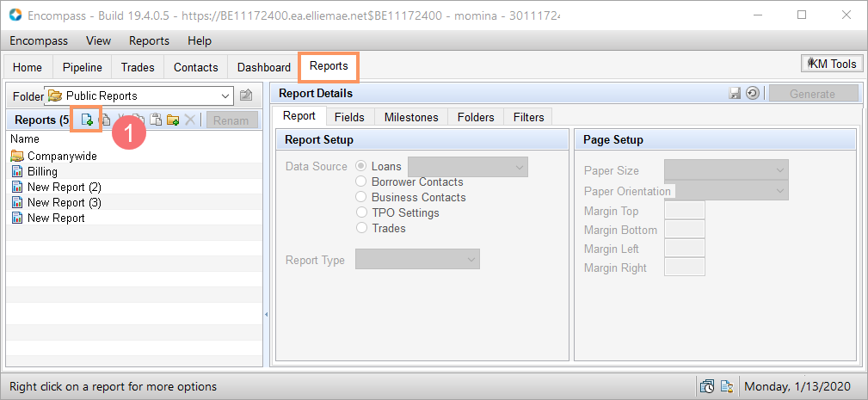Switch to the Pipeline tab
Image resolution: width=868 pixels, height=400 pixels.
pyautogui.click(x=82, y=67)
